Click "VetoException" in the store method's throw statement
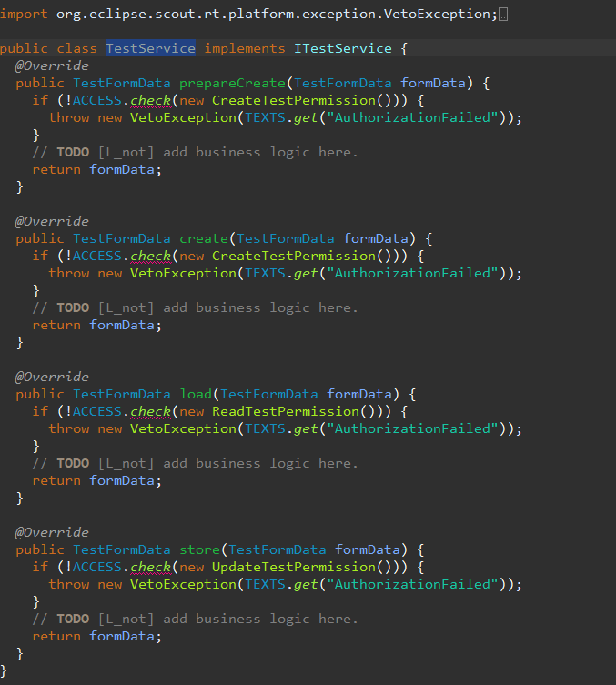Image resolution: width=616 pixels, height=685 pixels. [x=183, y=585]
